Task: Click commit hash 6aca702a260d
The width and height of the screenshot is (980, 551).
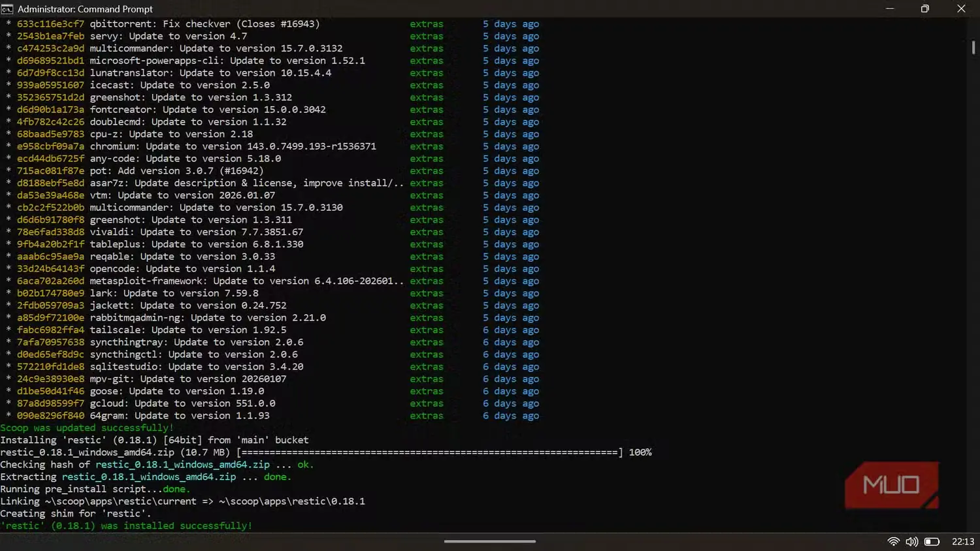Action: coord(50,281)
